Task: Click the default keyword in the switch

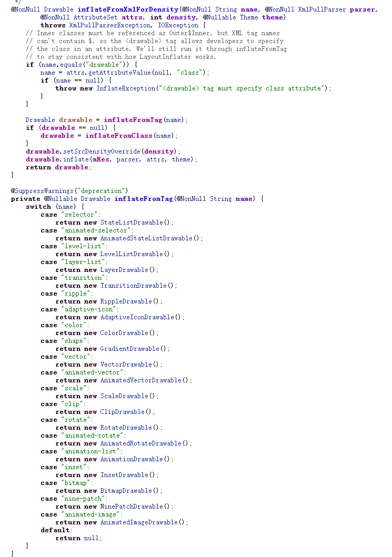Action: pyautogui.click(x=55, y=530)
